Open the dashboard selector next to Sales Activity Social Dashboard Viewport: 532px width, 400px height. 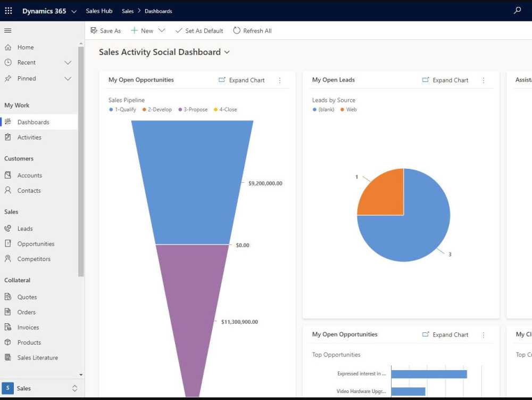(227, 52)
